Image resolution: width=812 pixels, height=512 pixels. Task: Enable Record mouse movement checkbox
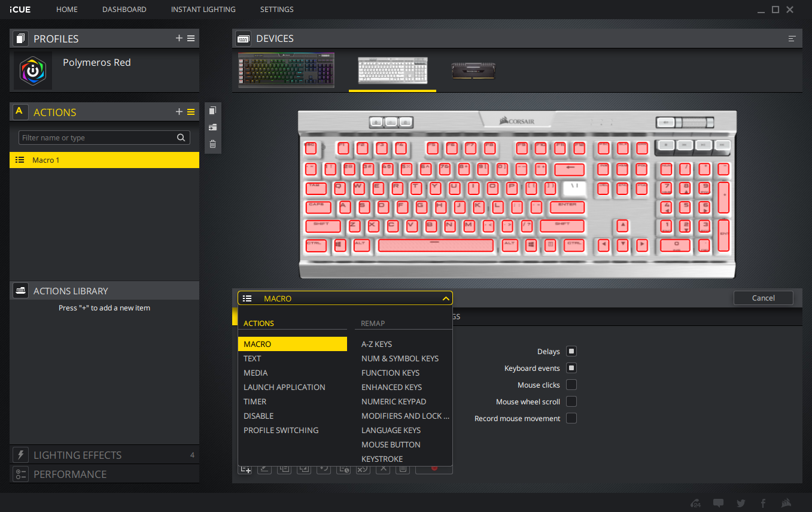(571, 418)
